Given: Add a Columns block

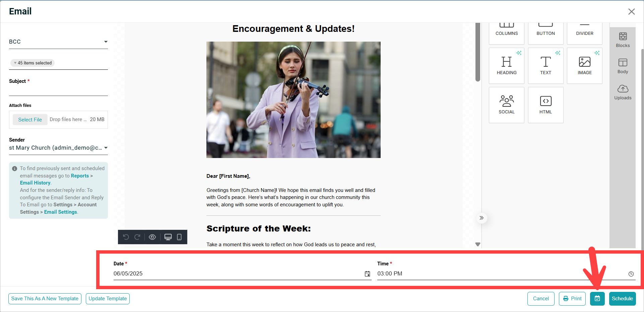Looking at the screenshot, I should (506, 33).
